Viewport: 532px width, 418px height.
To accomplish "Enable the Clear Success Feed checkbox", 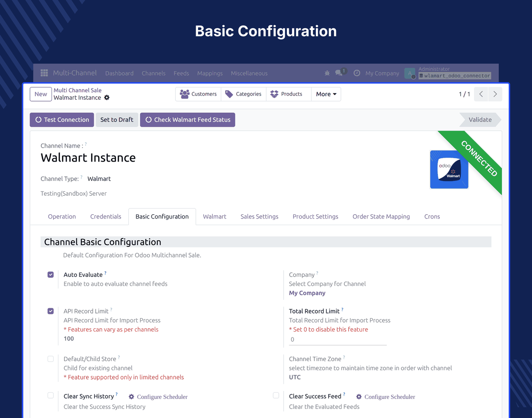I will [x=276, y=395].
